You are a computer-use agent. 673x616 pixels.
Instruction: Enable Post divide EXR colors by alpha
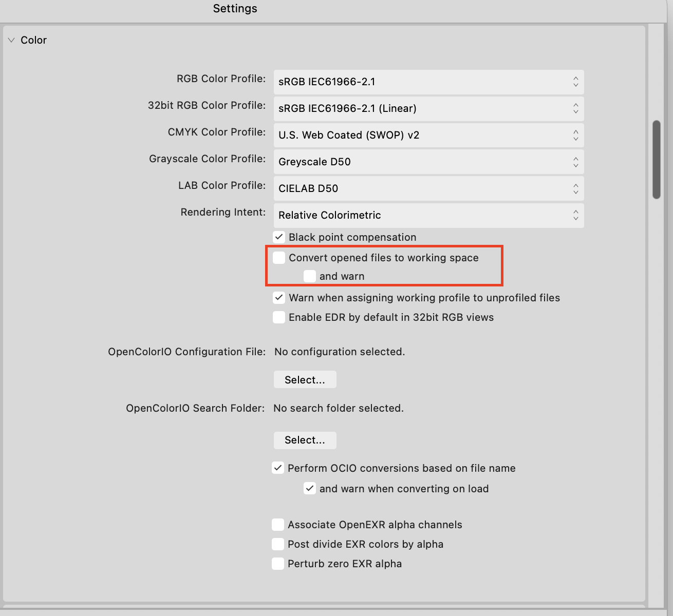pyautogui.click(x=278, y=544)
